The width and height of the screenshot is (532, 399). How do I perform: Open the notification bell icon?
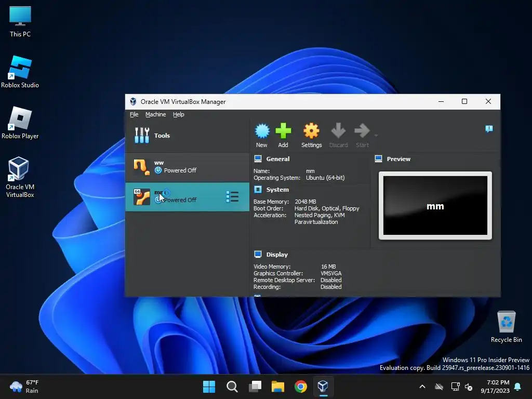pos(517,387)
